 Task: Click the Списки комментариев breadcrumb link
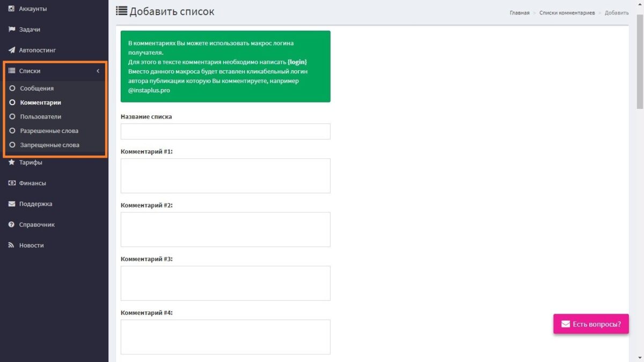(x=567, y=13)
